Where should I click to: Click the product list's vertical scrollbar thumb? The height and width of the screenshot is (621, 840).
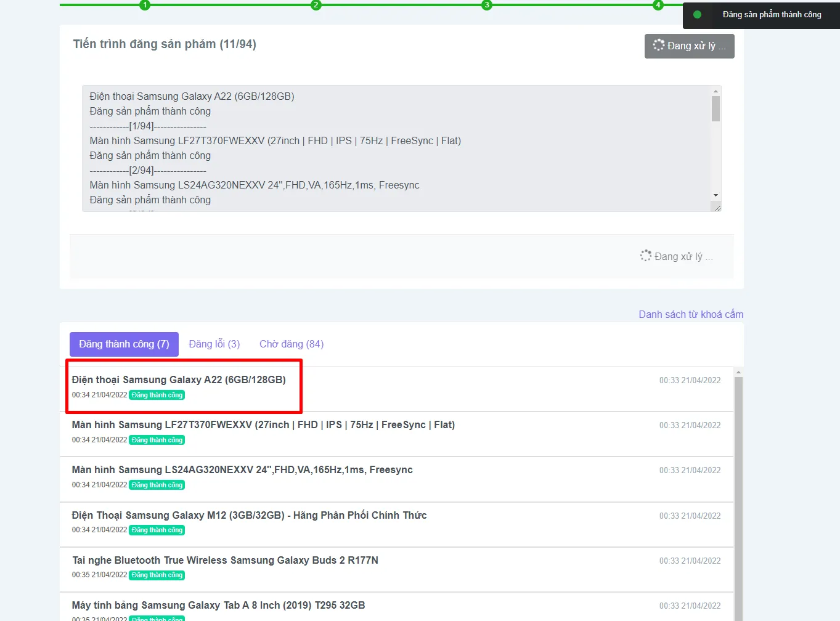click(738, 499)
